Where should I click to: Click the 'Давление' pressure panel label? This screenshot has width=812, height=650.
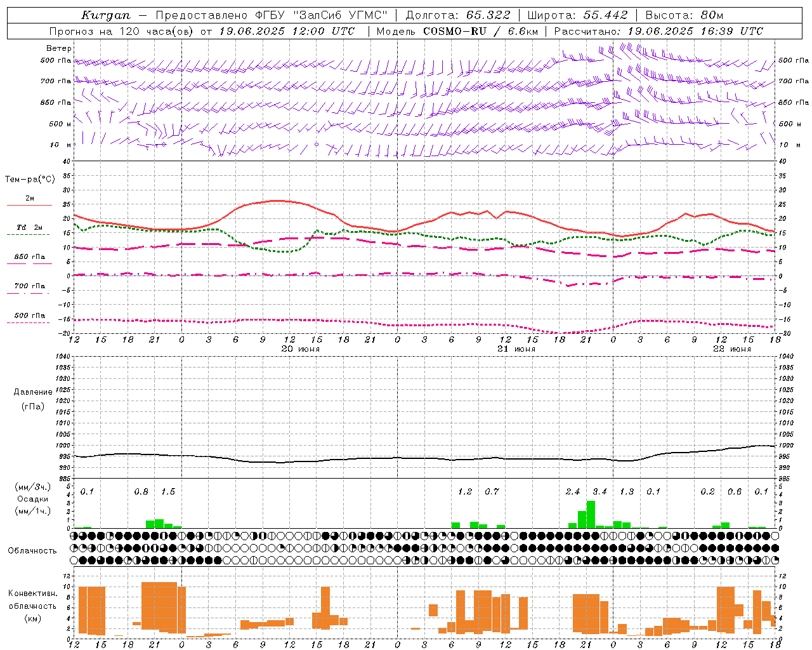pyautogui.click(x=32, y=392)
